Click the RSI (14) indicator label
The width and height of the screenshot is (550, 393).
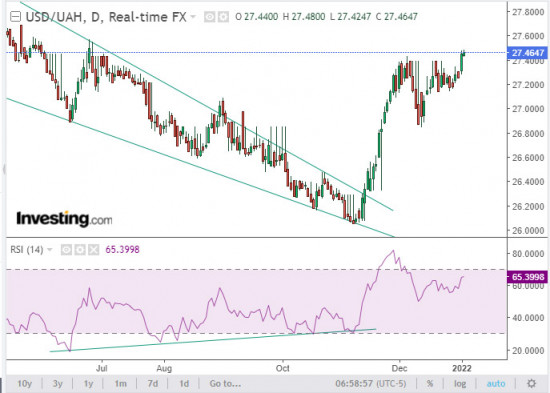pos(27,250)
